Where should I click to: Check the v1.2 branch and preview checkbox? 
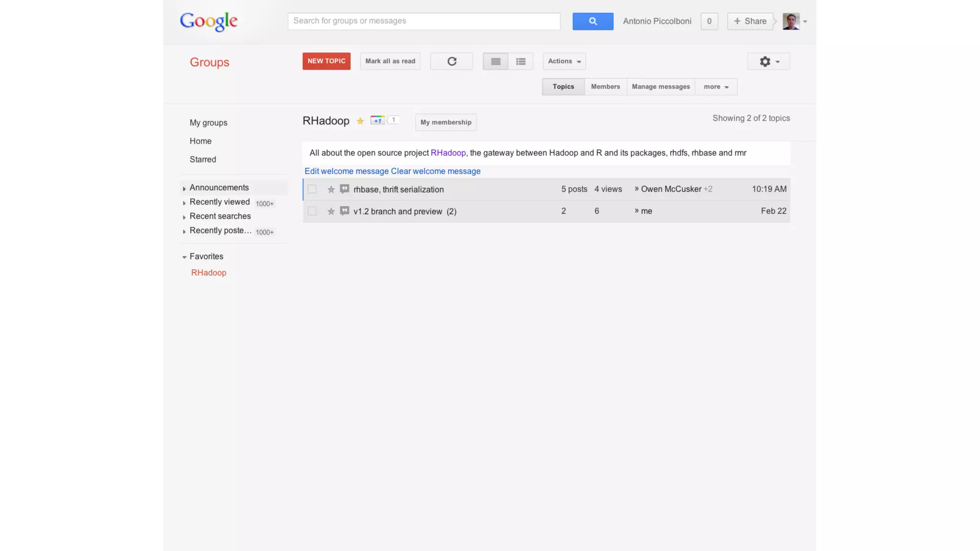[312, 211]
